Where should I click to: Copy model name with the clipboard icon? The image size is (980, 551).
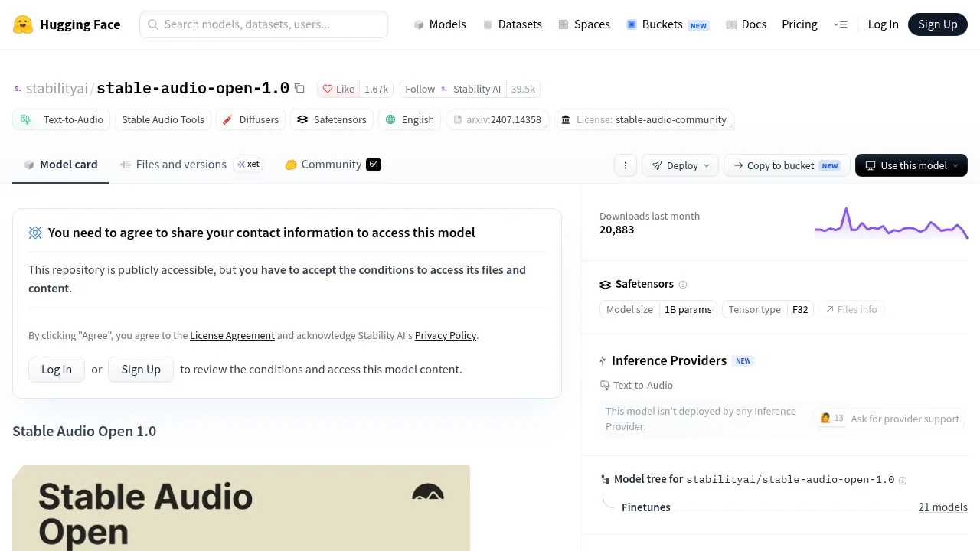click(x=299, y=89)
